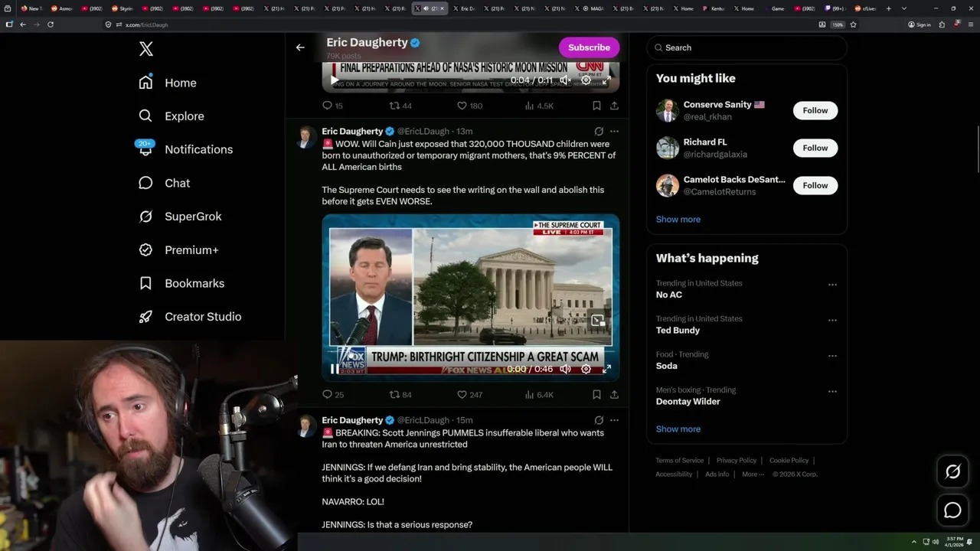The width and height of the screenshot is (980, 551).
Task: Follow Richard FL
Action: click(815, 148)
